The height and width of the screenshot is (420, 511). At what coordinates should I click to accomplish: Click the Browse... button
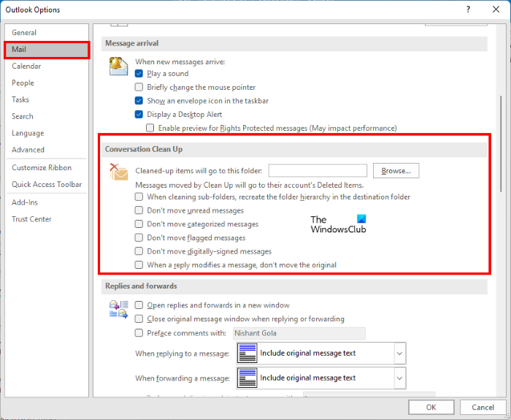pyautogui.click(x=396, y=170)
